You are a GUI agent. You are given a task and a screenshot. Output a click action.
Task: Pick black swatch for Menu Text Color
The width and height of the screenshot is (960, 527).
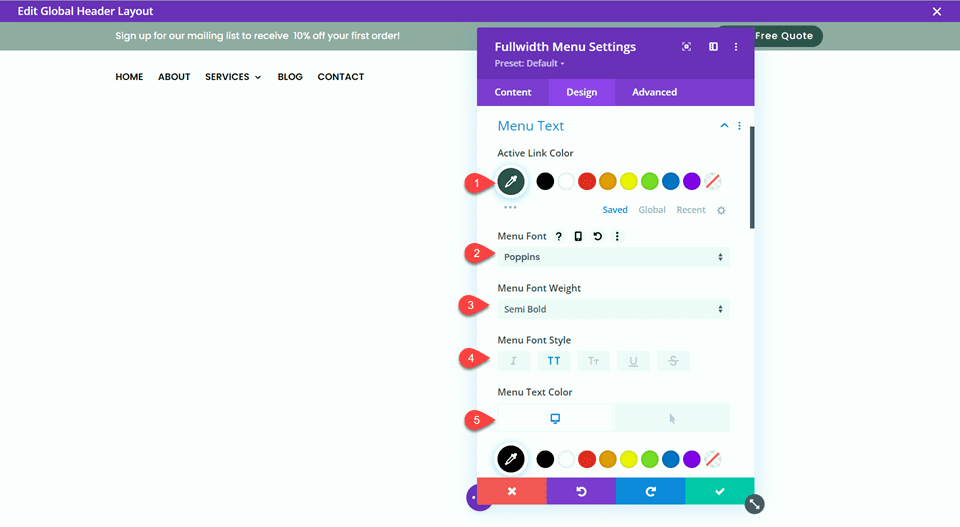pos(545,459)
